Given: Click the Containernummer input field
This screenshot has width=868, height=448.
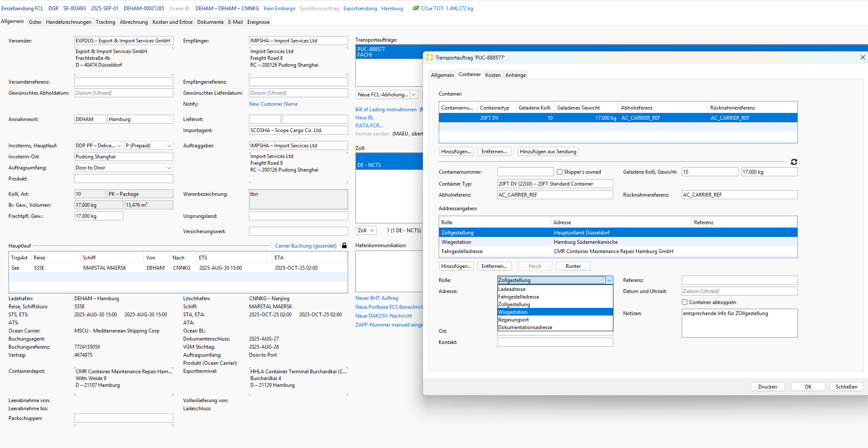Looking at the screenshot, I should [x=525, y=172].
